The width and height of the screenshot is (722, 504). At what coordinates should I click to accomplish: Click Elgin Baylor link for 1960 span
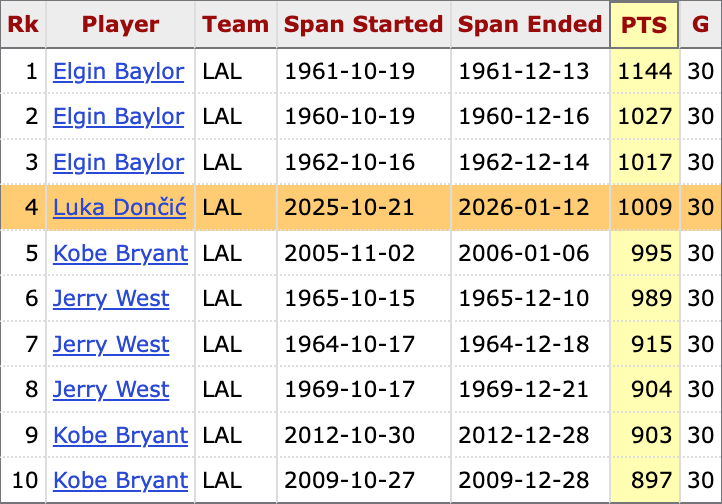tap(118, 117)
